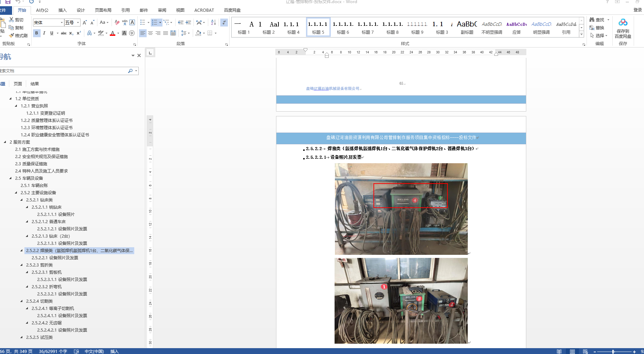Click the Save icon in the quick access toolbar
The width and height of the screenshot is (644, 354).
pyautogui.click(x=8, y=2)
